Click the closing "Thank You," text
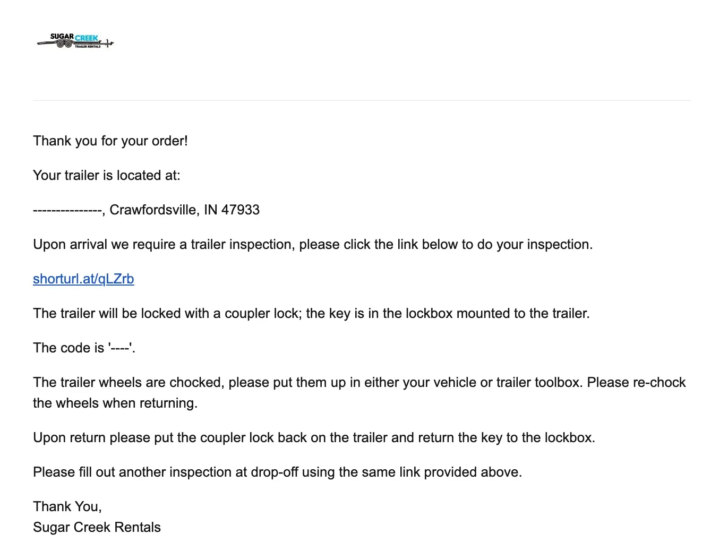The height and width of the screenshot is (560, 728). tap(67, 506)
